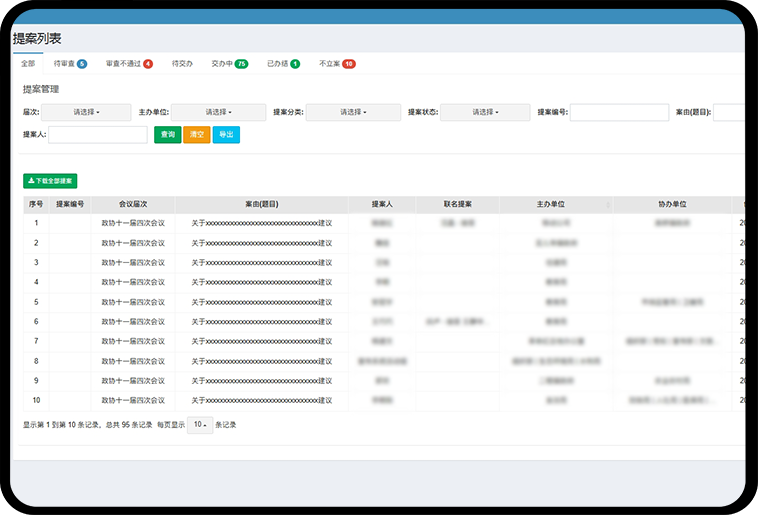Open the 待交办 tab
The image size is (758, 515).
coord(182,64)
